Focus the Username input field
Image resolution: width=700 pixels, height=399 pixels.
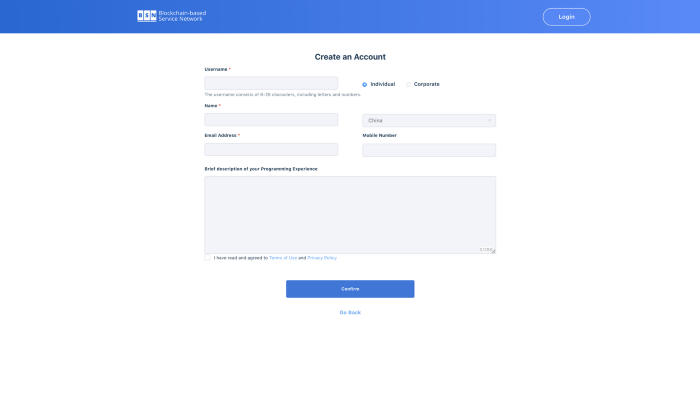[271, 83]
